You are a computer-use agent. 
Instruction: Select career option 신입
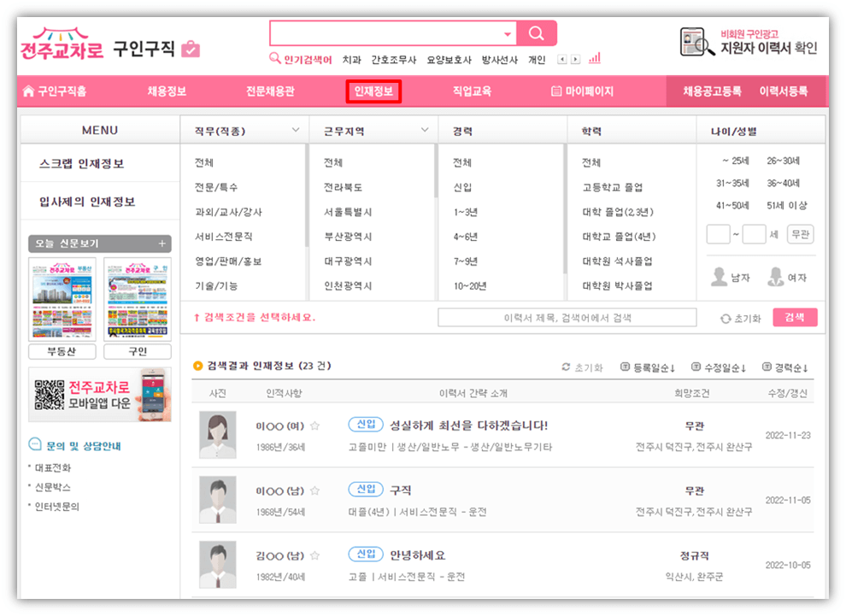tap(462, 187)
